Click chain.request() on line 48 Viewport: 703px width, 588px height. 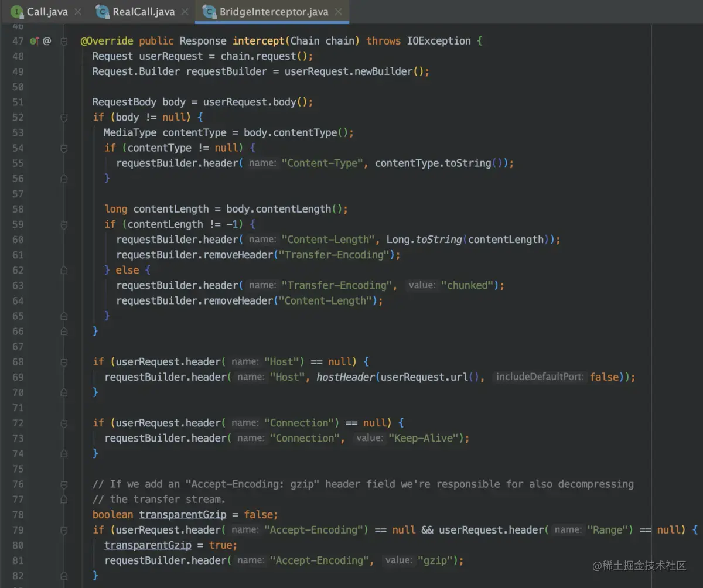pos(264,56)
